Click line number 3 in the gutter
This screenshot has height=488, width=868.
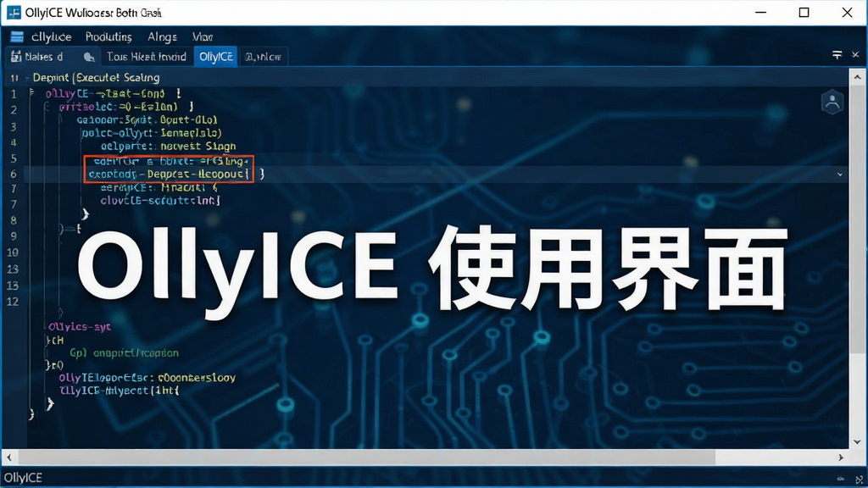click(14, 127)
